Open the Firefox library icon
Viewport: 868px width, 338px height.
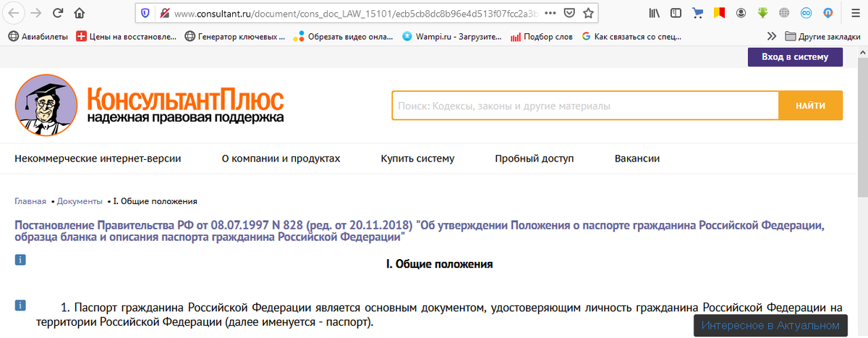[x=655, y=12]
